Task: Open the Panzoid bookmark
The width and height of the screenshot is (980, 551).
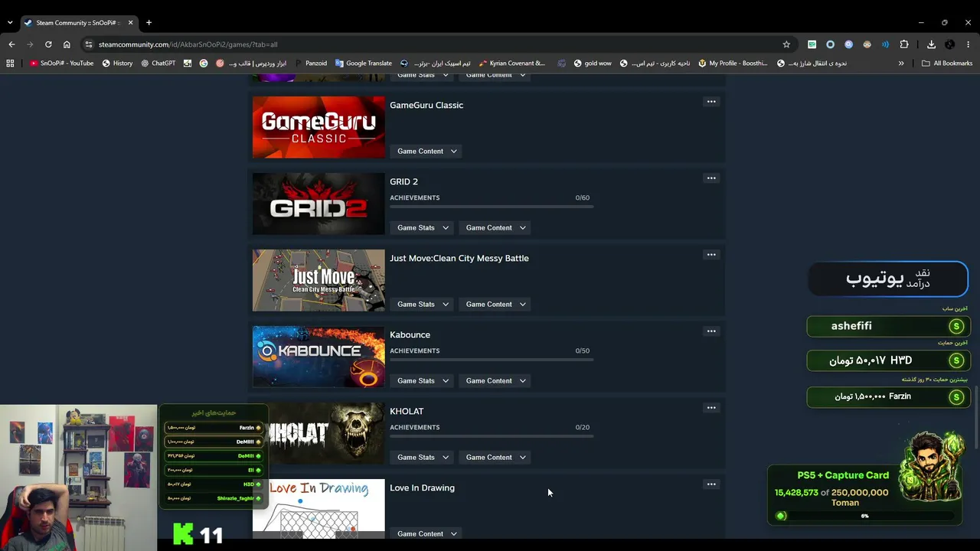Action: point(310,64)
